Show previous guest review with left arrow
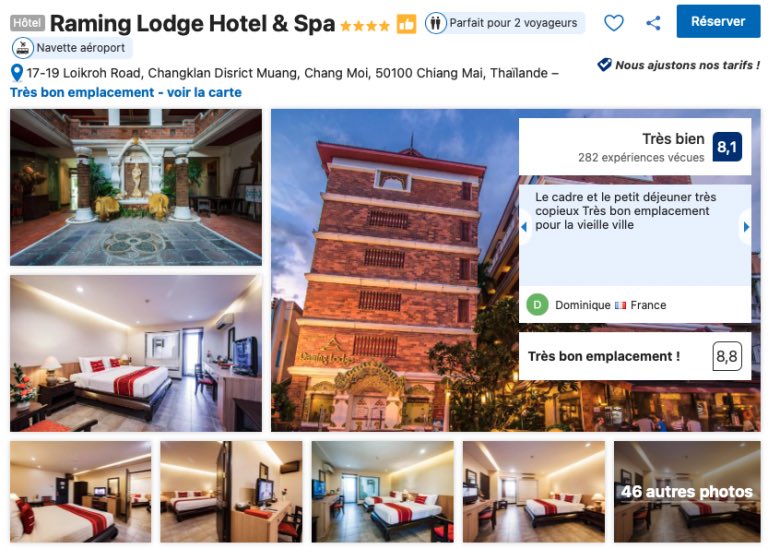This screenshot has width=768, height=549. coord(524,227)
